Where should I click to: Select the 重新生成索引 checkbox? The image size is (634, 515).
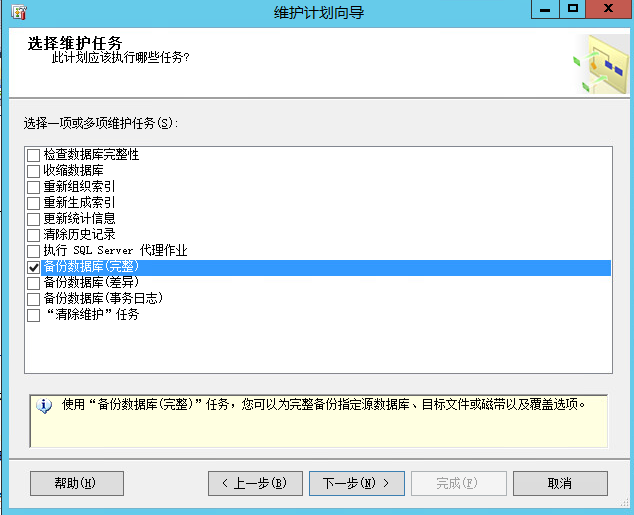[x=34, y=203]
